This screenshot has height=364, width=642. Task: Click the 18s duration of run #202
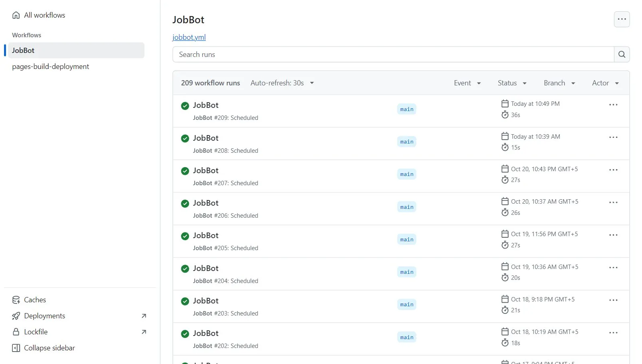(516, 343)
